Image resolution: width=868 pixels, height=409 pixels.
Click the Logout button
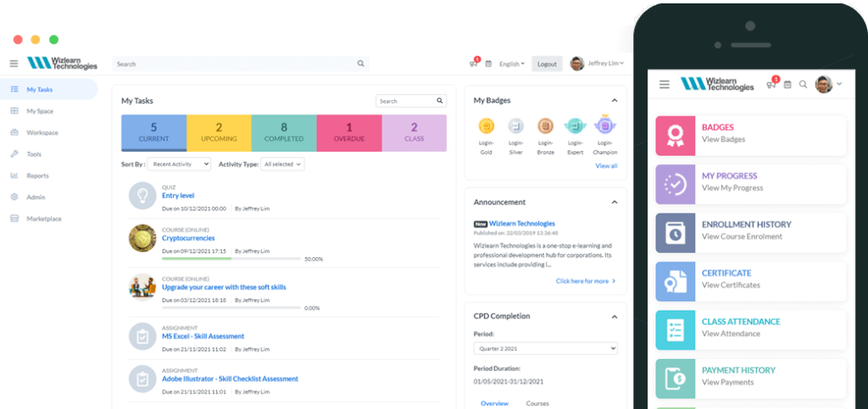[547, 64]
